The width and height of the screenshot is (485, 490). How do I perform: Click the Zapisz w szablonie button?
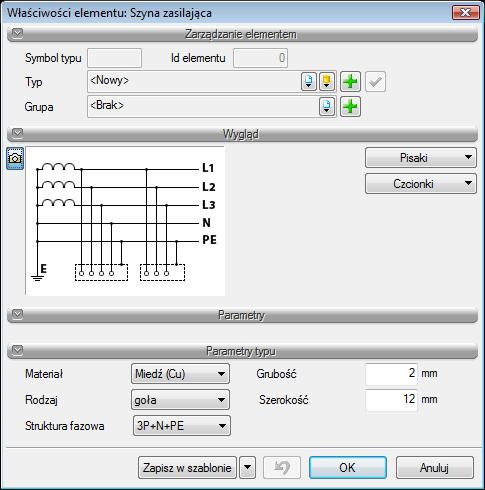187,468
